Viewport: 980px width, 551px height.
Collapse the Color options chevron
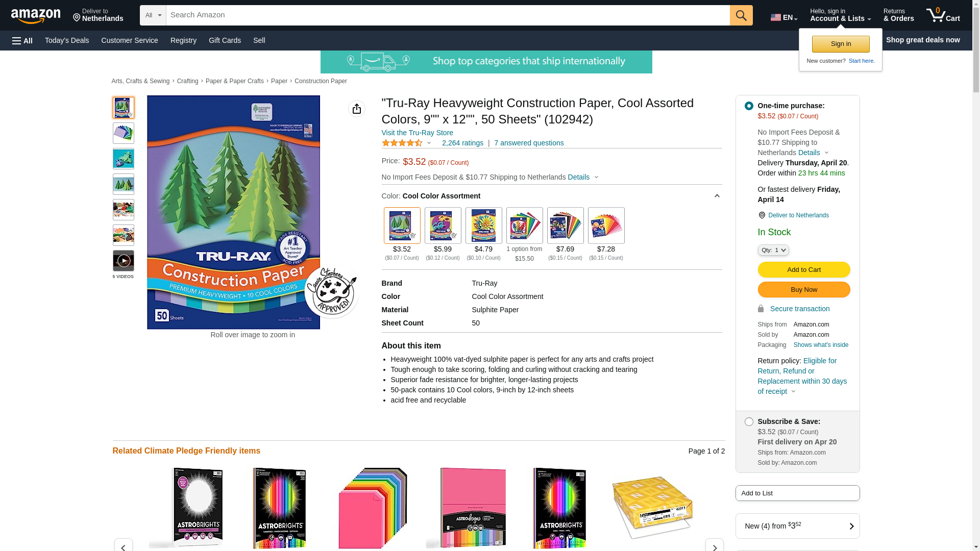tap(717, 196)
